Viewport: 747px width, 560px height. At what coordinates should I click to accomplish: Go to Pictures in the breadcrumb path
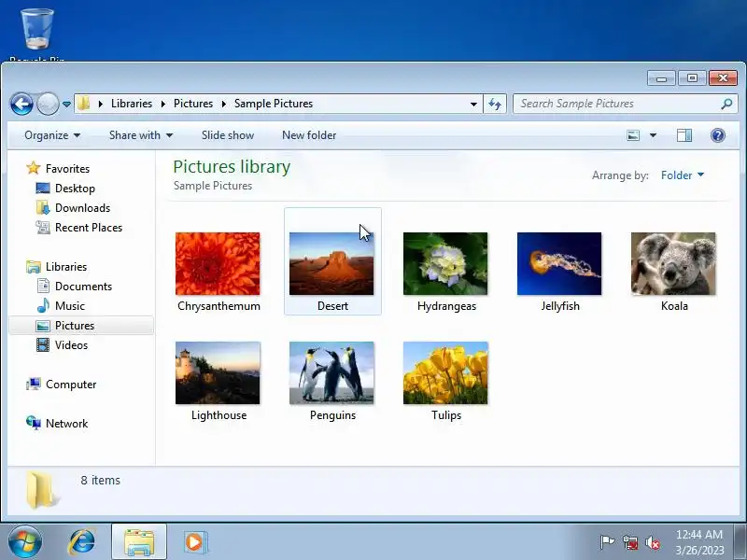pos(193,104)
